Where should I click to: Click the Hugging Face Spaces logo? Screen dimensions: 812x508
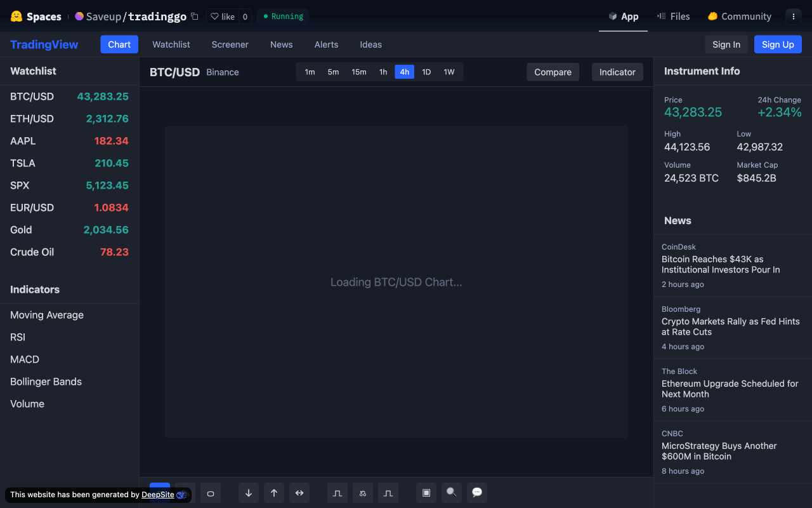click(x=36, y=17)
